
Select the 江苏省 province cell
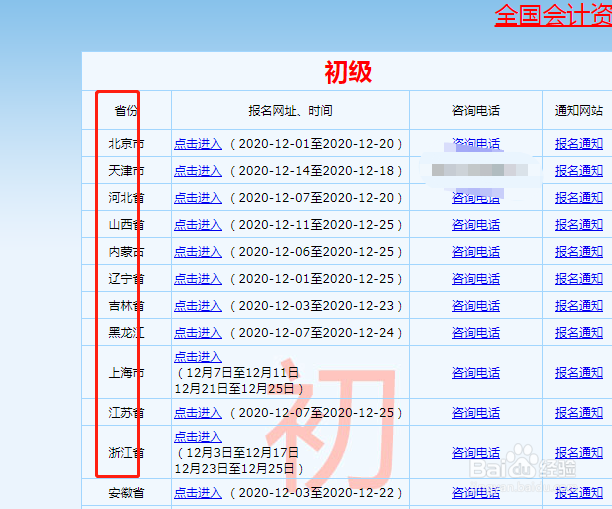pyautogui.click(x=126, y=413)
